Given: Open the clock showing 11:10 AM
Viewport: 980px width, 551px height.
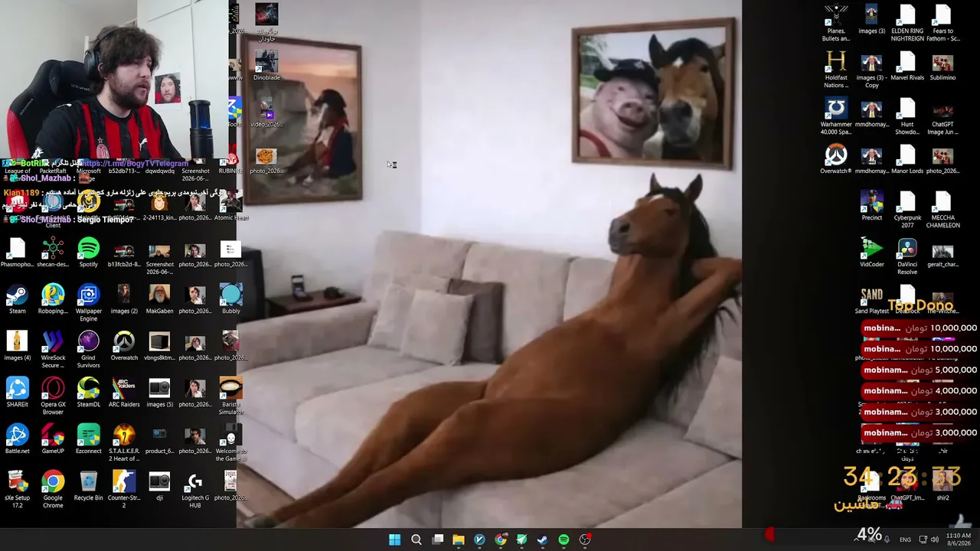Looking at the screenshot, I should click(x=959, y=540).
